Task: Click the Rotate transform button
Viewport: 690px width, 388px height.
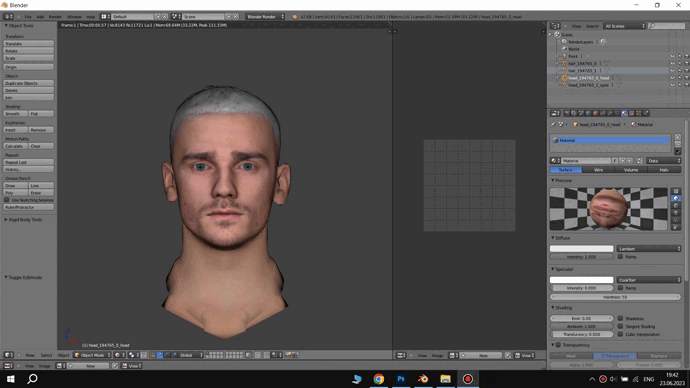Action: point(29,51)
